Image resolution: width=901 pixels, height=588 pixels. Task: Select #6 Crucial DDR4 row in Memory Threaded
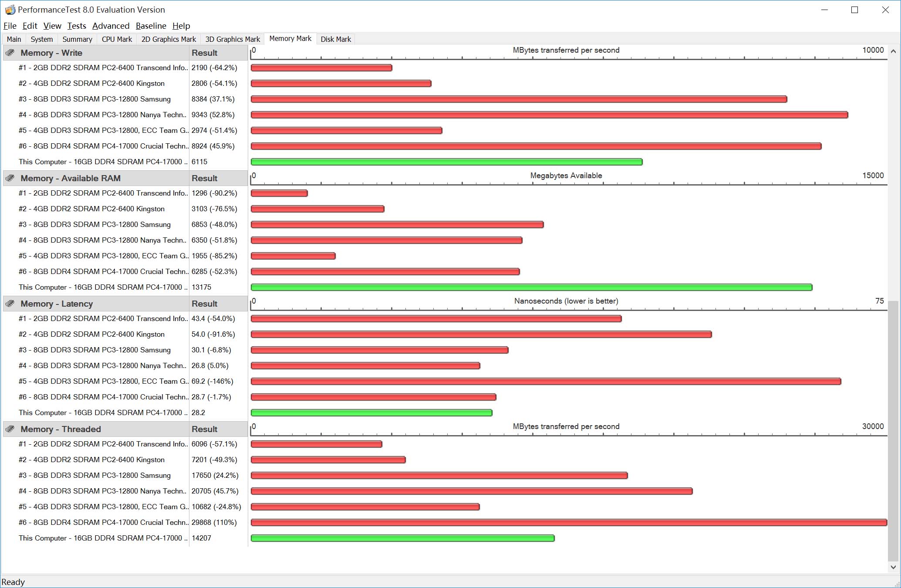pos(103,522)
